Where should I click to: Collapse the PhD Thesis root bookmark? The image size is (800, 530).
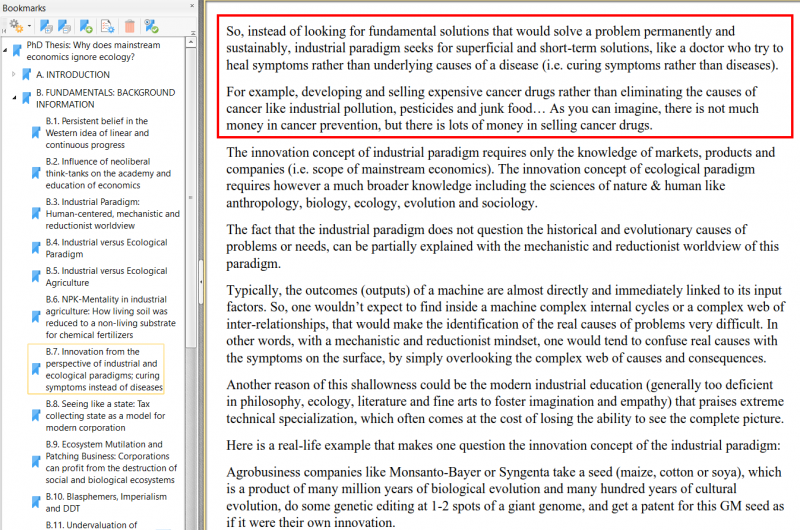(x=5, y=51)
